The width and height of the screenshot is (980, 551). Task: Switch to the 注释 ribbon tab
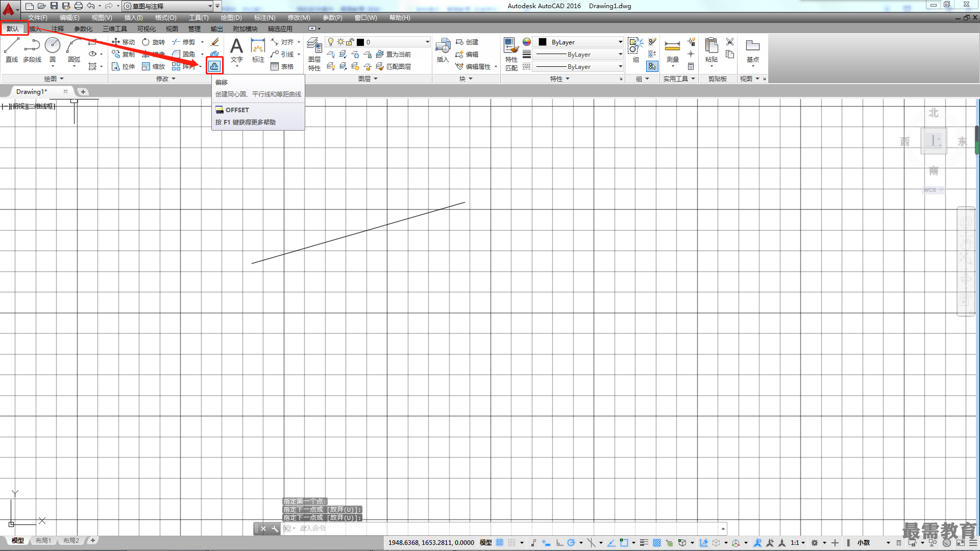pos(58,29)
